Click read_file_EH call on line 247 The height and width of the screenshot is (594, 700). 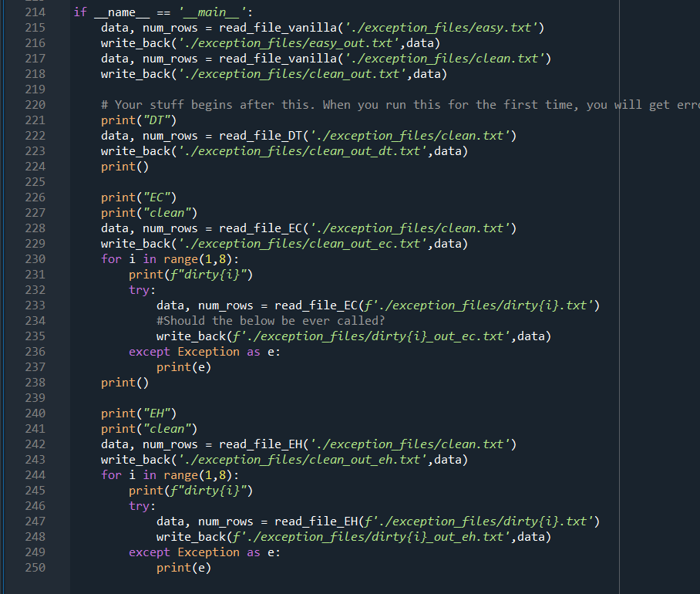pyautogui.click(x=437, y=521)
